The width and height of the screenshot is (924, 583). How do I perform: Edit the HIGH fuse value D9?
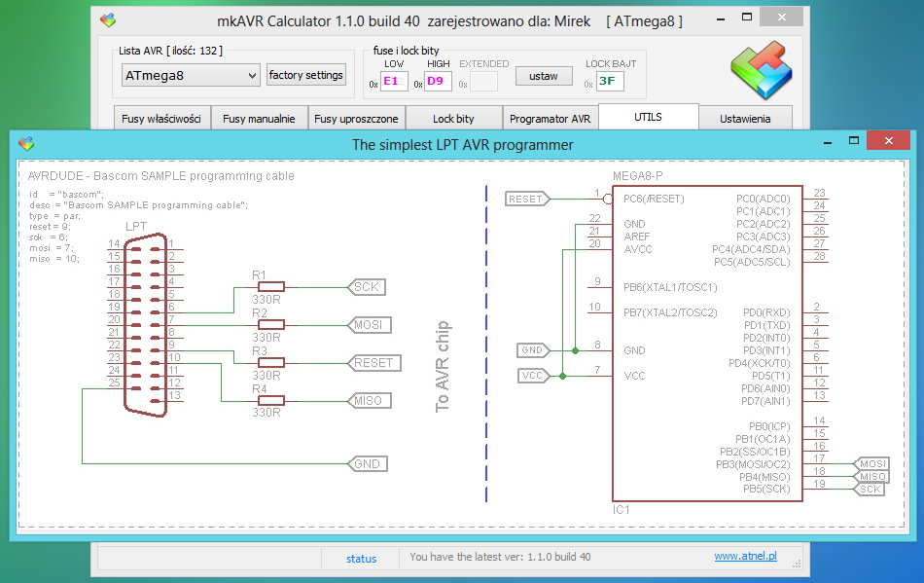(438, 82)
